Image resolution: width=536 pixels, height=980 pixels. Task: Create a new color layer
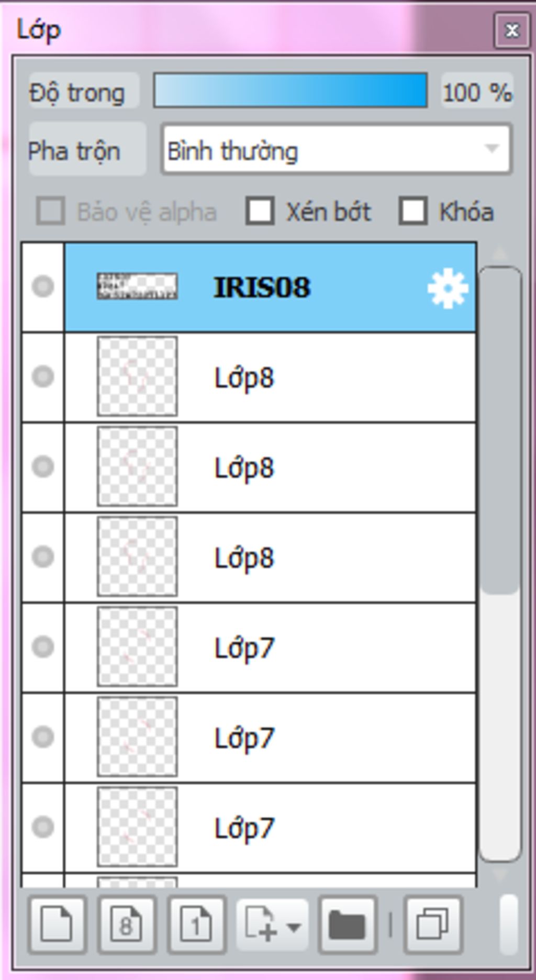[x=57, y=925]
